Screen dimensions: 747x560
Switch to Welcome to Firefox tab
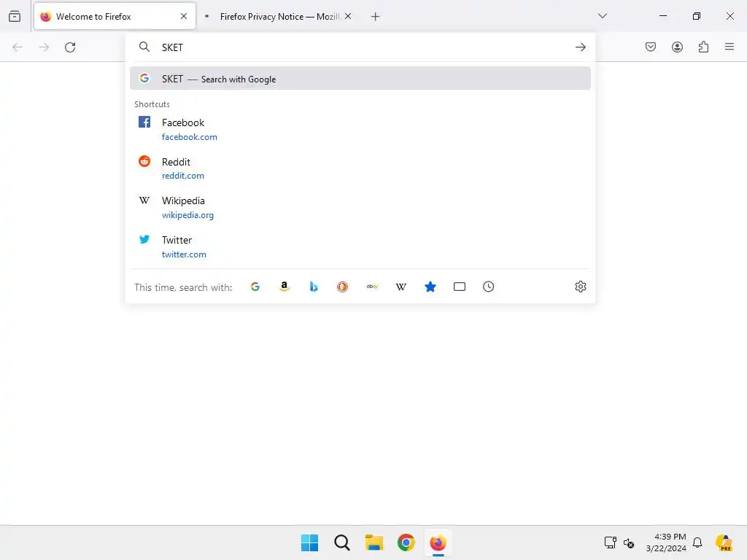(115, 16)
